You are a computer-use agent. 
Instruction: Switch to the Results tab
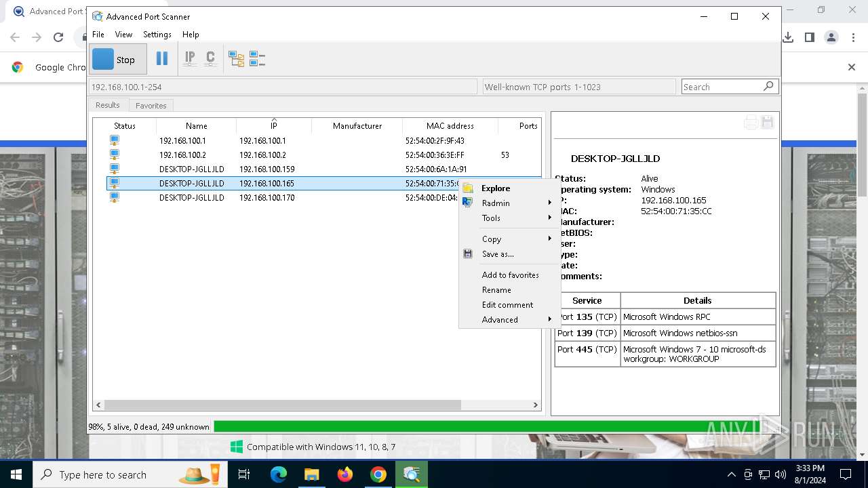[108, 105]
